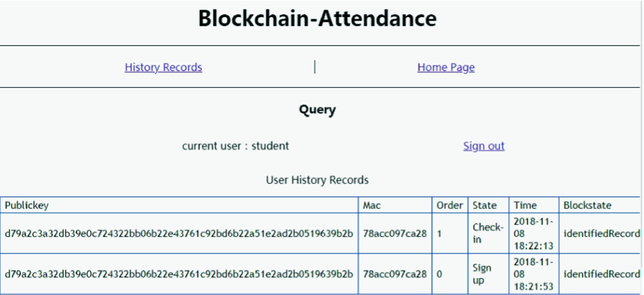This screenshot has height=295, width=644.
Task: Go to the Home Page link
Action: tap(446, 67)
